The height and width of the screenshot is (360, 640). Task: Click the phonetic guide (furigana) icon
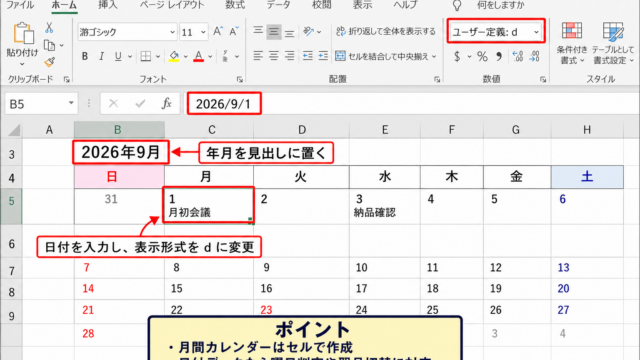point(225,56)
